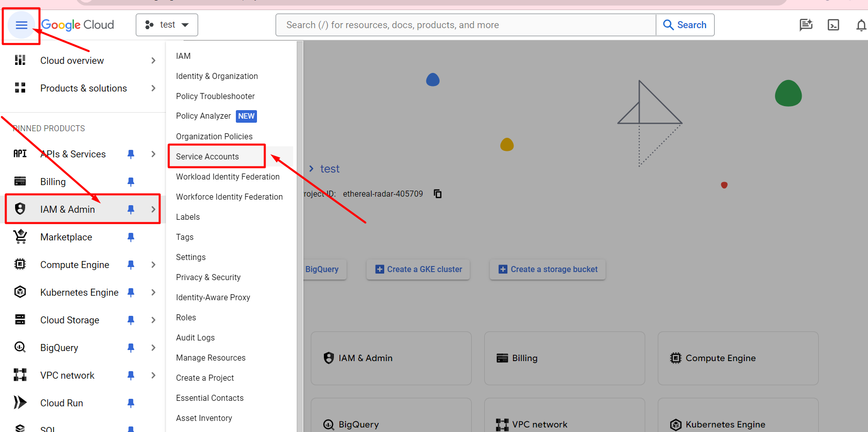Screen dimensions: 868x432
Task: Unpin BigQuery
Action: (131, 348)
